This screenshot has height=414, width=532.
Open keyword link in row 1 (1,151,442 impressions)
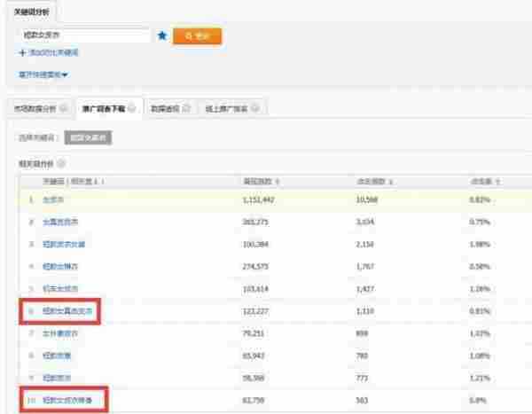[53, 200]
